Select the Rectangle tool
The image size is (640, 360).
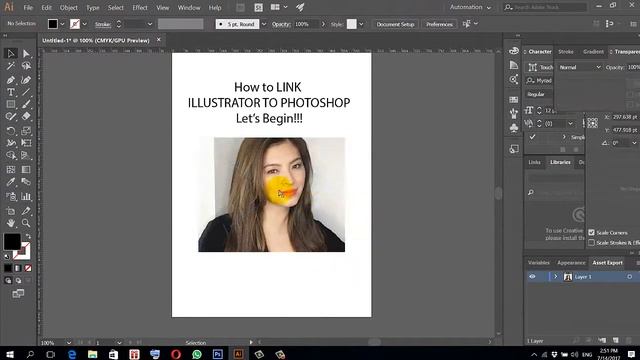(x=11, y=104)
